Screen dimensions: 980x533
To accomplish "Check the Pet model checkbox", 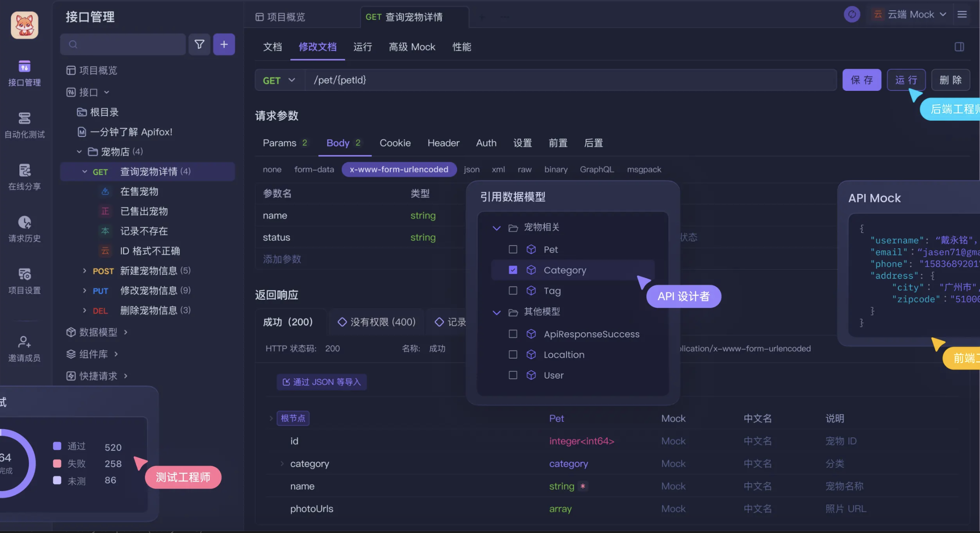I will tap(513, 249).
